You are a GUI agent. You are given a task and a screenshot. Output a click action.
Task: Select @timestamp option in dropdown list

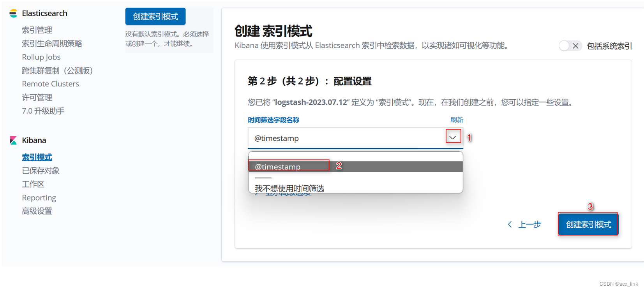coord(355,167)
